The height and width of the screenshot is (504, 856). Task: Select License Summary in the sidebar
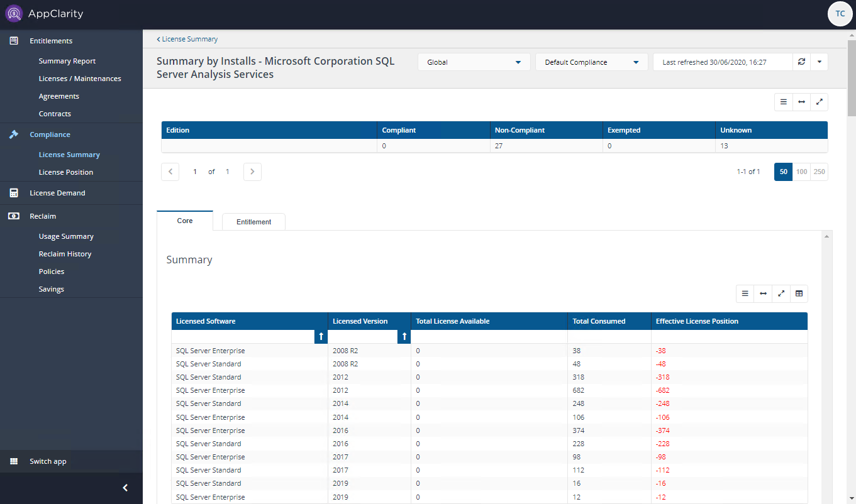point(69,155)
